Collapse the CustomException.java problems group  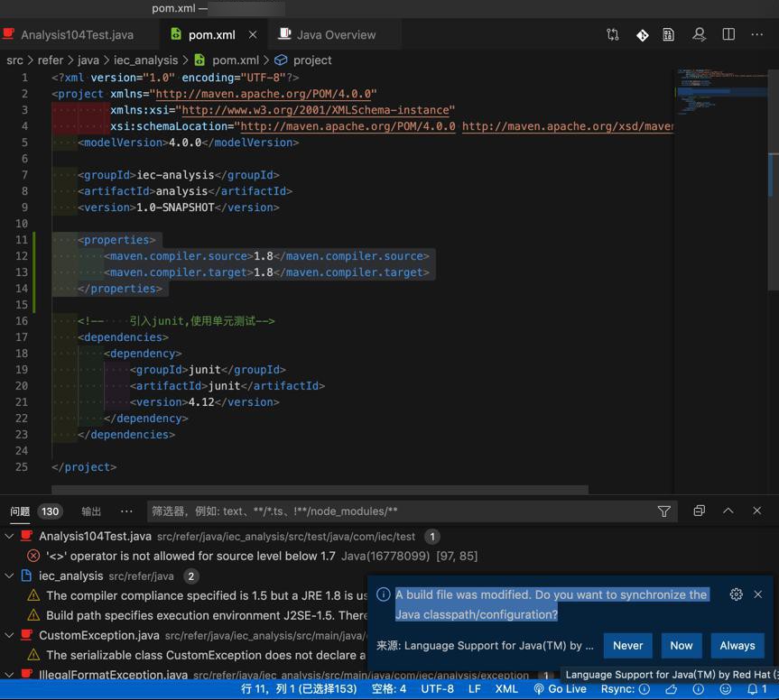tap(10, 635)
